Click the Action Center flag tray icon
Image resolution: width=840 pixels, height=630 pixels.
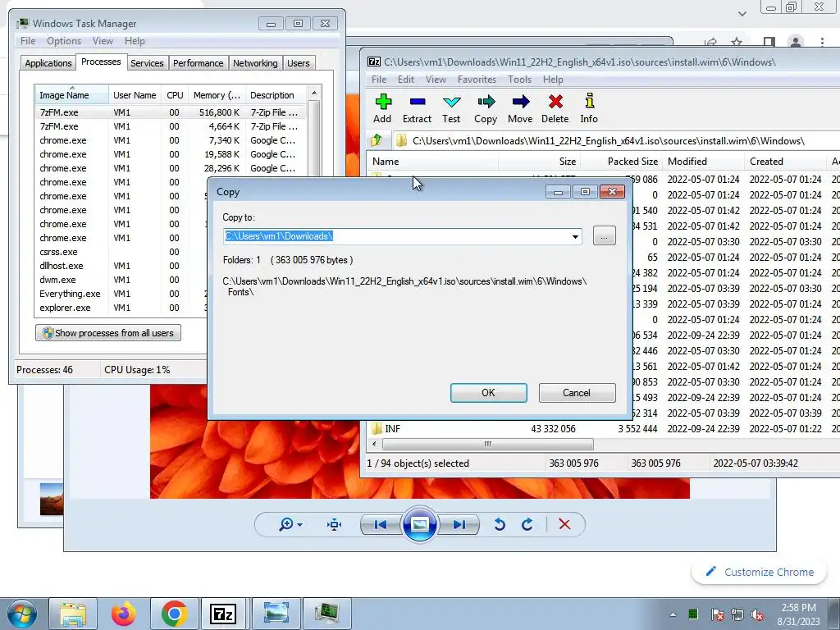tap(717, 614)
